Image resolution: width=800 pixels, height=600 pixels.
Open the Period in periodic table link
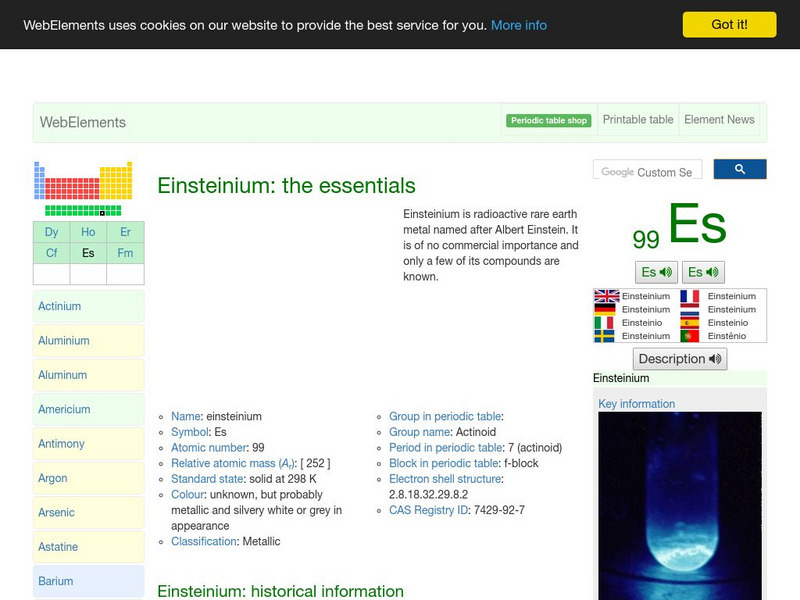tap(445, 447)
